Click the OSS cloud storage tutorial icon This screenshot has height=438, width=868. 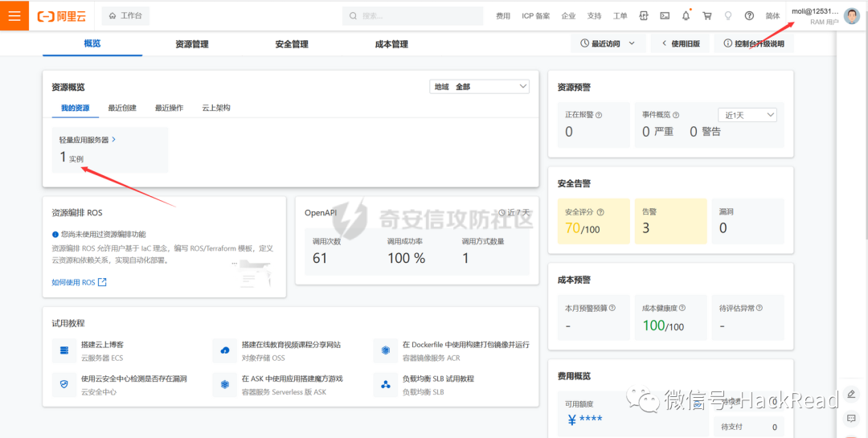tap(225, 350)
